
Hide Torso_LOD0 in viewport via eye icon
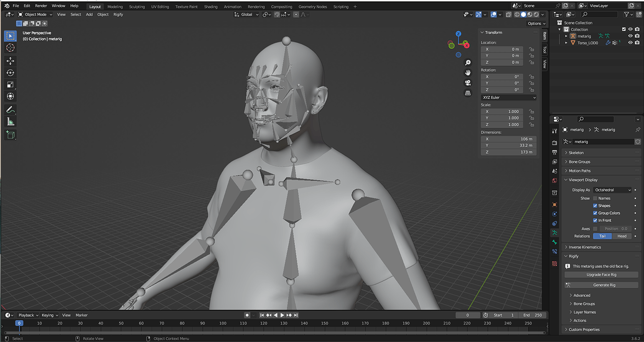(630, 43)
